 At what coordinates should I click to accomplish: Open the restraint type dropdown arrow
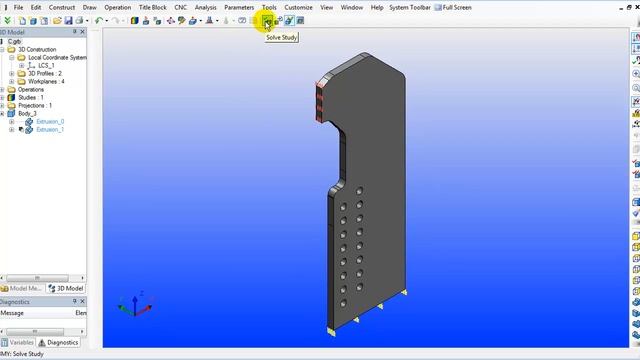click(200, 21)
